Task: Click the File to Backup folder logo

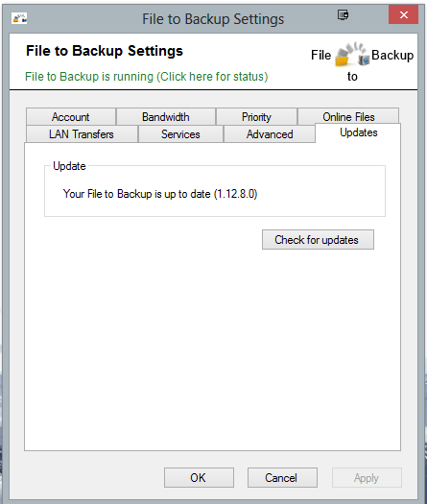Action: [351, 55]
